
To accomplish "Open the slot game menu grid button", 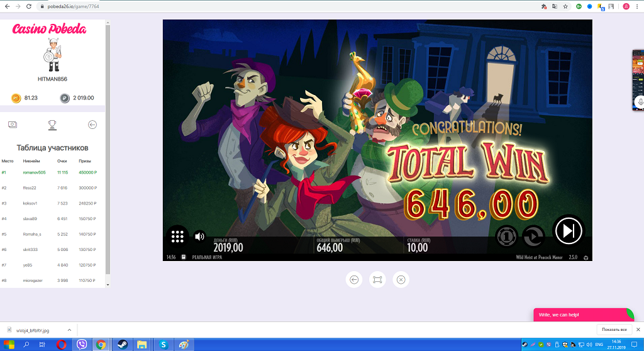I will tap(177, 237).
